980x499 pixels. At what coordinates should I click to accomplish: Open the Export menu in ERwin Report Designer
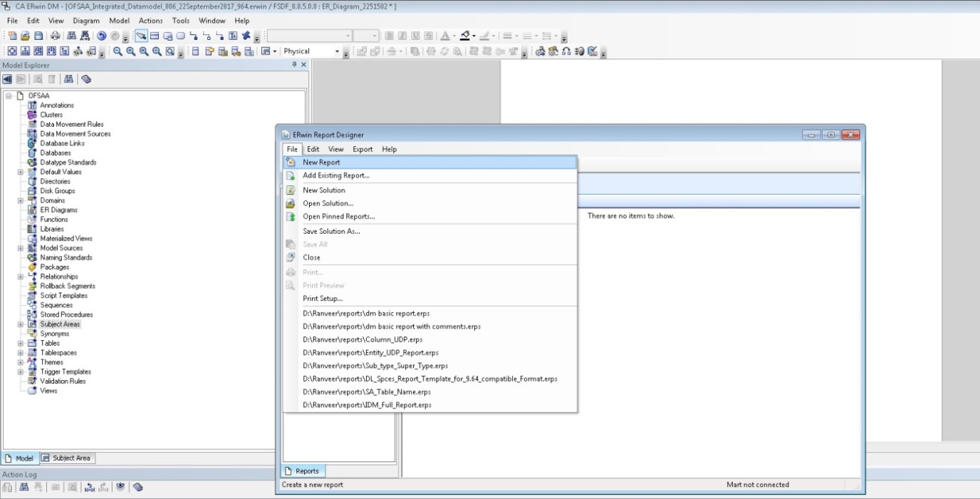[x=362, y=149]
